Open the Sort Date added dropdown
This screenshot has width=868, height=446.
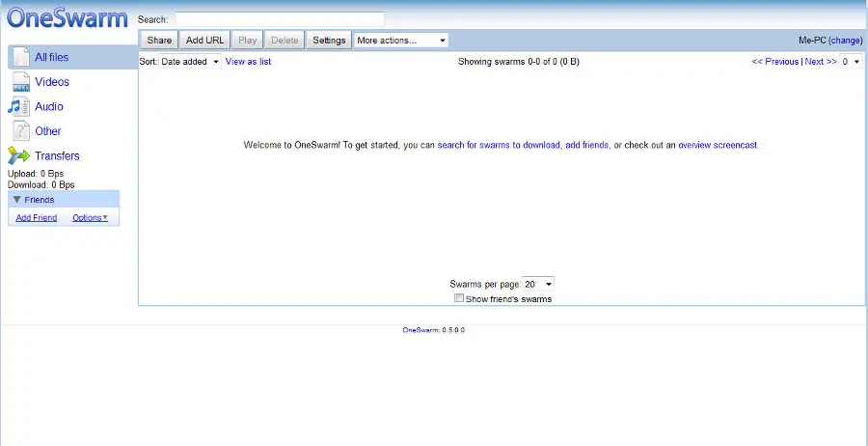190,62
